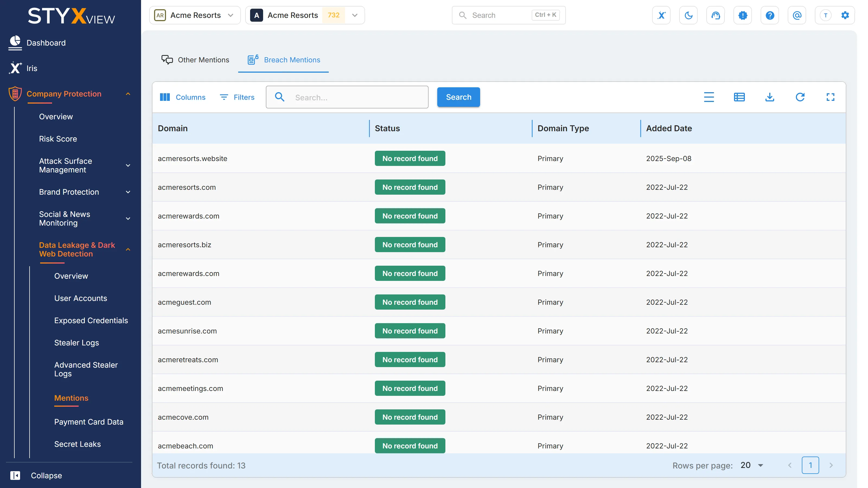Open the Acme Resorts organization dropdown
868x488 pixels.
tap(195, 15)
